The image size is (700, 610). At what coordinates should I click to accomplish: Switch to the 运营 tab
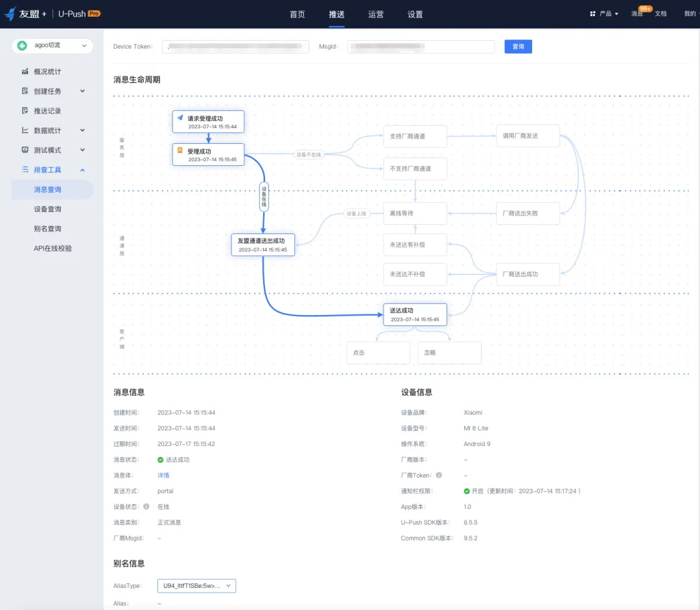(x=376, y=13)
